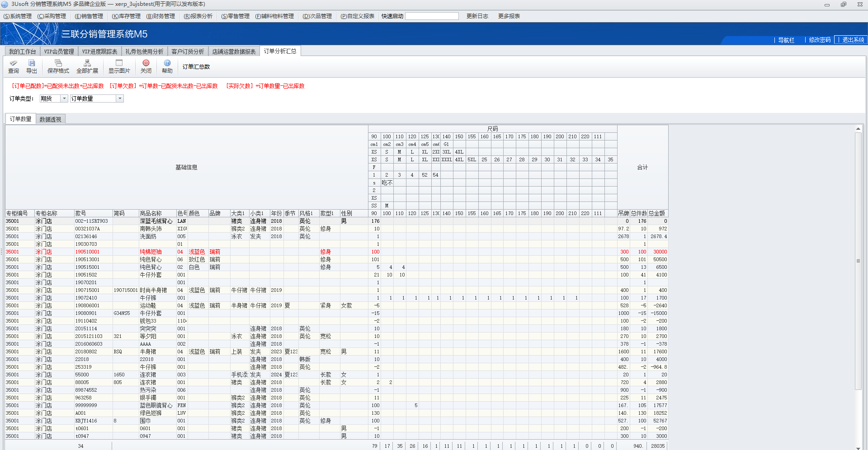Open the (P)自定义报表 menu
This screenshot has width=868, height=450.
coord(357,16)
